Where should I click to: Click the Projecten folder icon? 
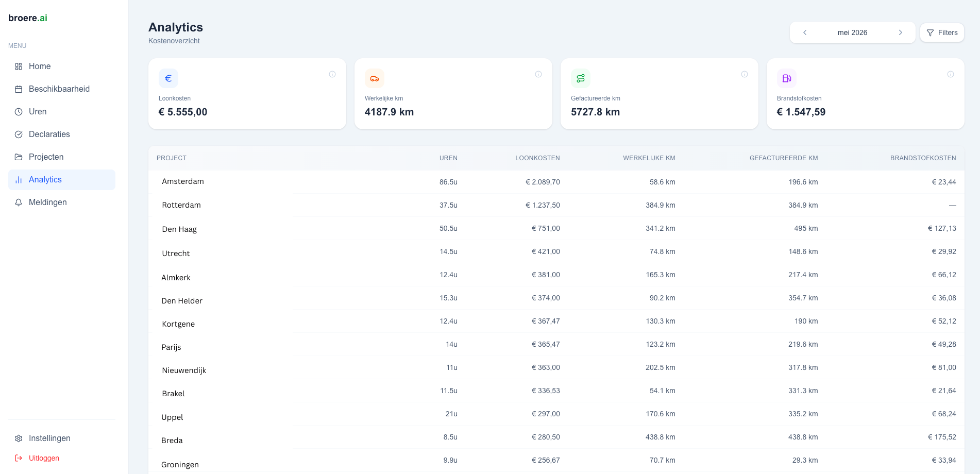click(19, 157)
